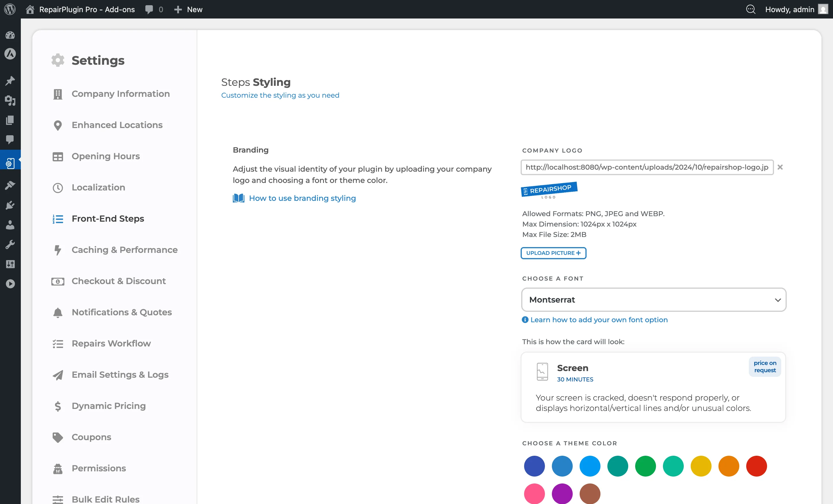Open the Media library icon
The width and height of the screenshot is (833, 504).
pyautogui.click(x=10, y=101)
